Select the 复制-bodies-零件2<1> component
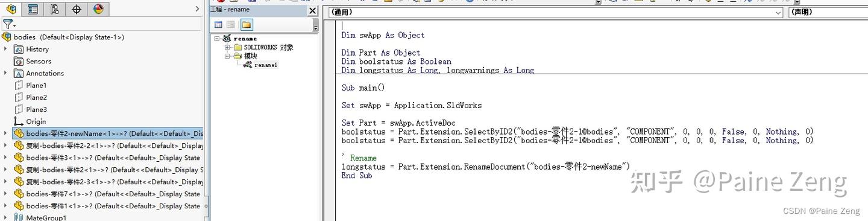The height and width of the screenshot is (221, 868). tap(108, 170)
